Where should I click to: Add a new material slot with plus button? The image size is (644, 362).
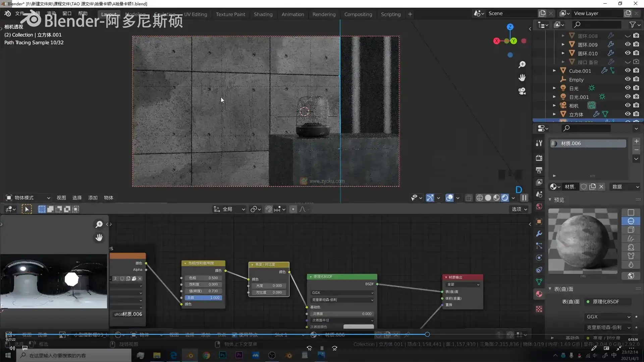[636, 141]
